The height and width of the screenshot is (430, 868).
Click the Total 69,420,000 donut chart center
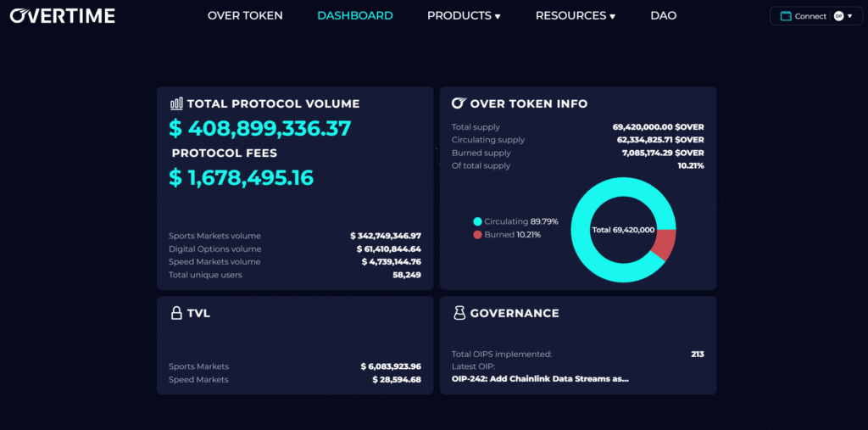coord(623,230)
